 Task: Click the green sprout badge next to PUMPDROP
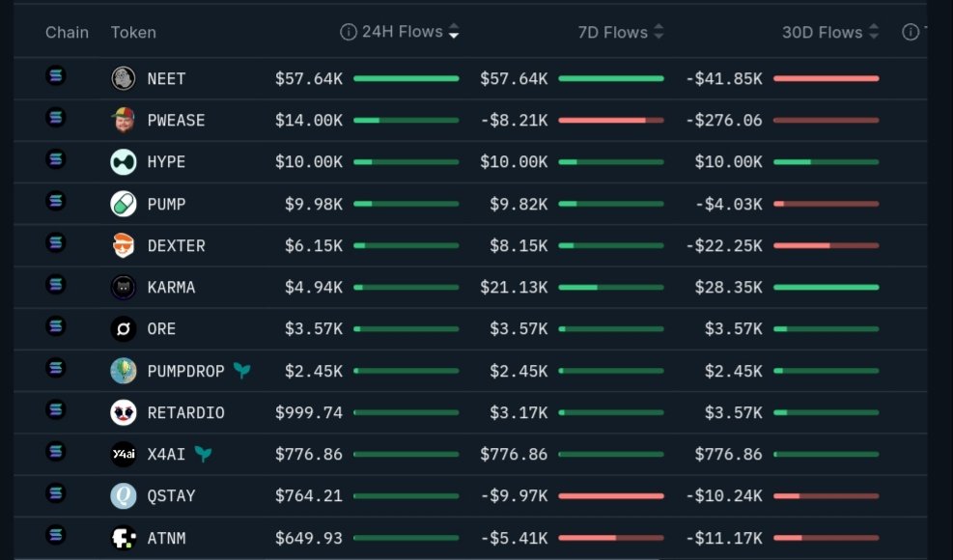tap(241, 371)
